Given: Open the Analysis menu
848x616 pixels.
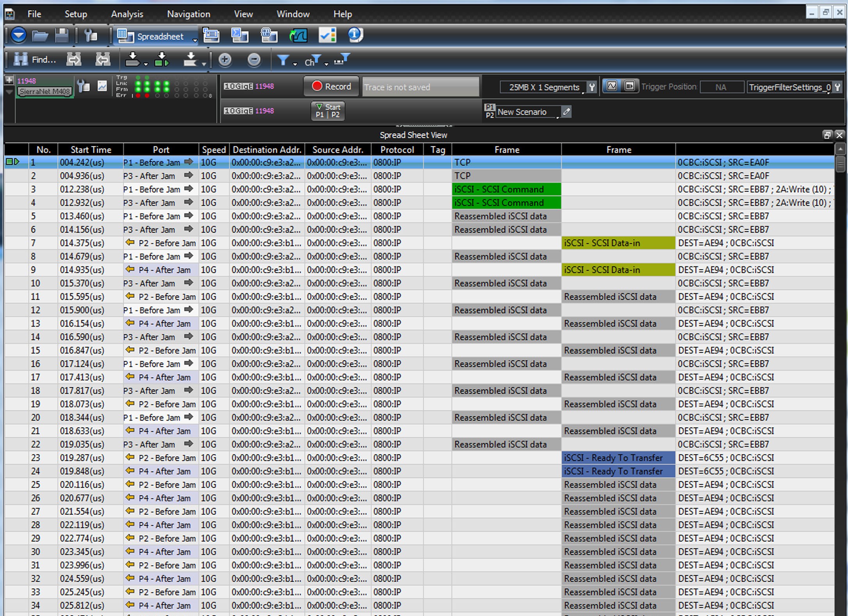Looking at the screenshot, I should point(127,14).
